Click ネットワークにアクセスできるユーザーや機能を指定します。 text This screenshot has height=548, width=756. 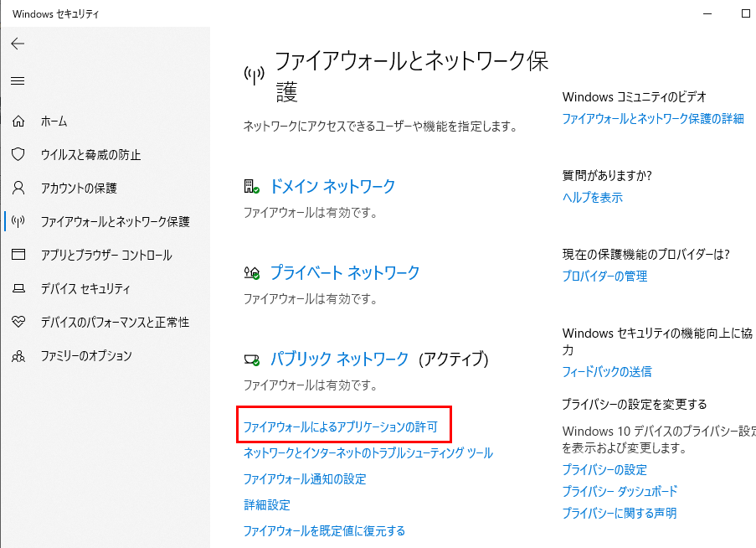coord(380,127)
